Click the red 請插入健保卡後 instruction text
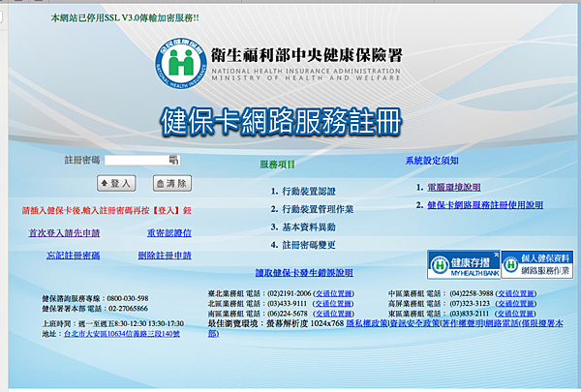 point(107,211)
